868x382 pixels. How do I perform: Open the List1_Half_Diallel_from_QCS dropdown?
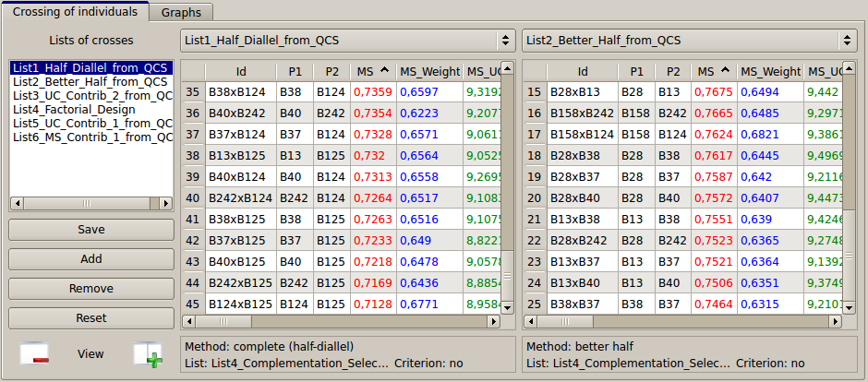point(347,41)
